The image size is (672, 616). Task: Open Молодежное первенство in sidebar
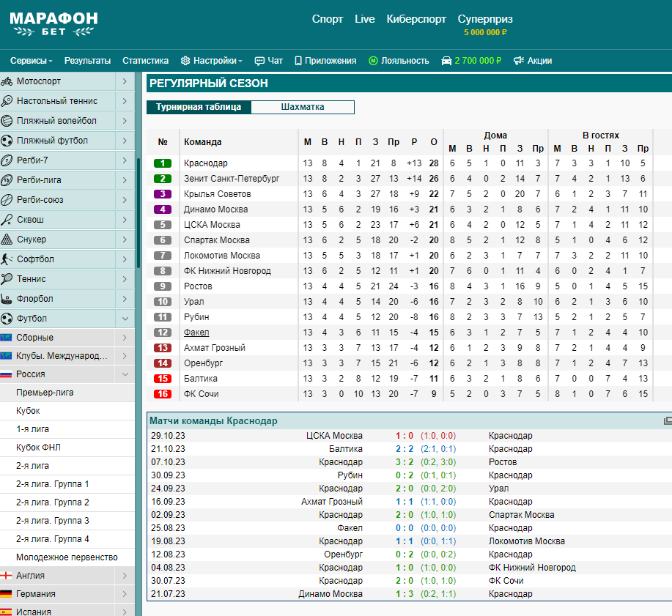67,557
